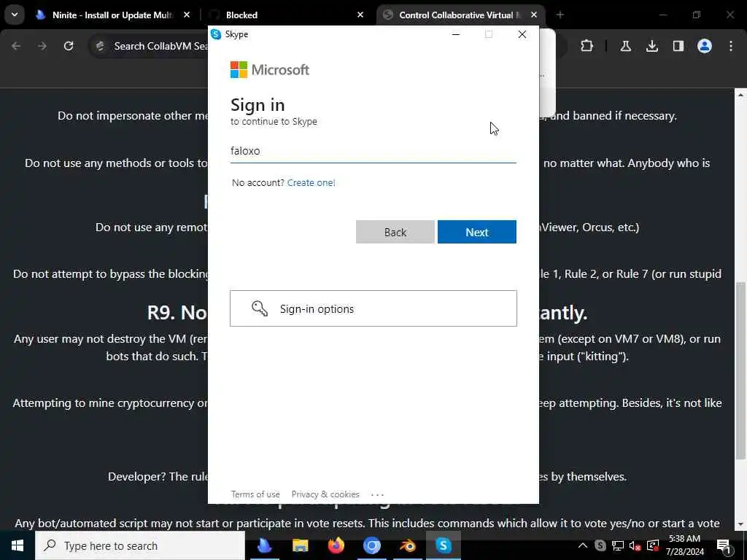Open the muted volume icon in tray
The width and height of the screenshot is (747, 560).
tap(635, 545)
